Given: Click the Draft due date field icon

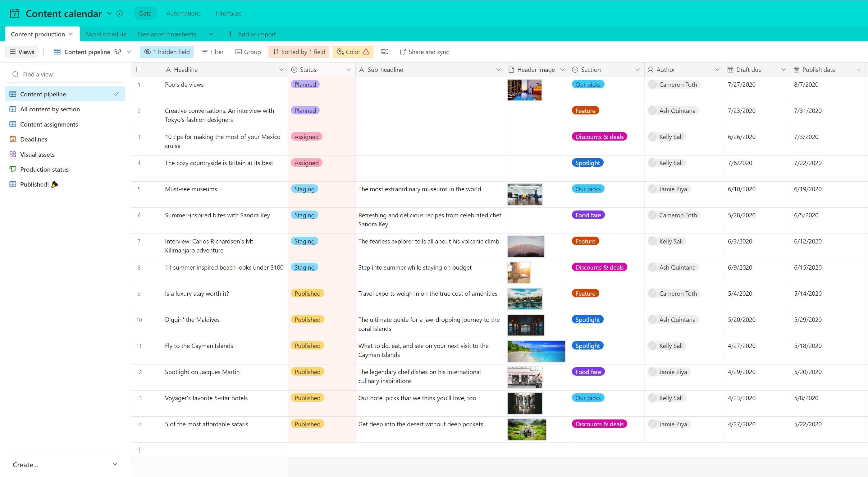Looking at the screenshot, I should click(x=730, y=69).
